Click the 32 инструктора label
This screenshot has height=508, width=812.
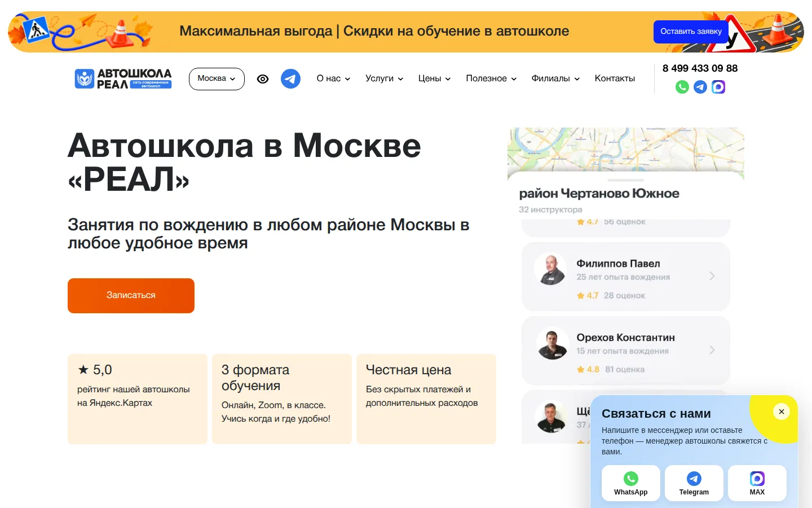[550, 209]
